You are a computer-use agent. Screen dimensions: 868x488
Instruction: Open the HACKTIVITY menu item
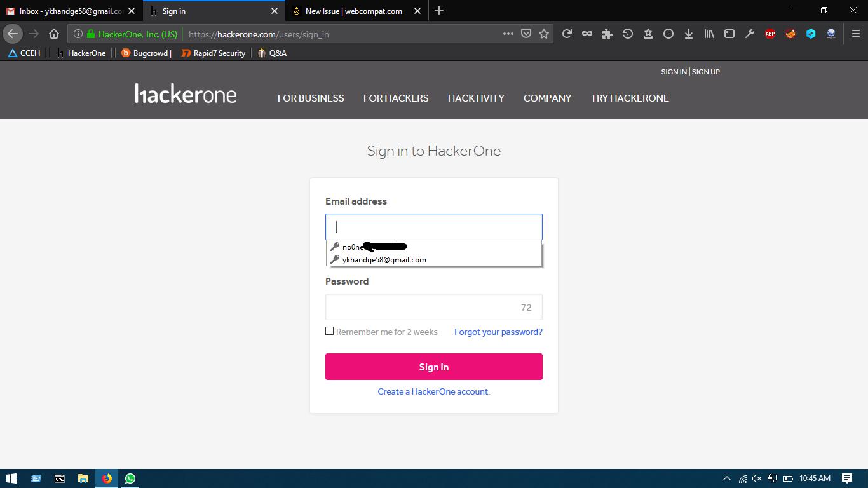pyautogui.click(x=475, y=98)
